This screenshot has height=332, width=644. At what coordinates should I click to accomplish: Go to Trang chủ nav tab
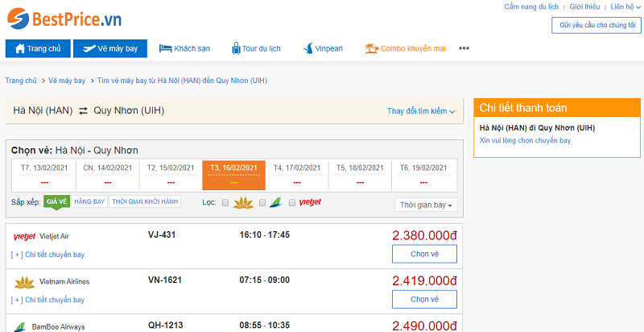click(38, 48)
